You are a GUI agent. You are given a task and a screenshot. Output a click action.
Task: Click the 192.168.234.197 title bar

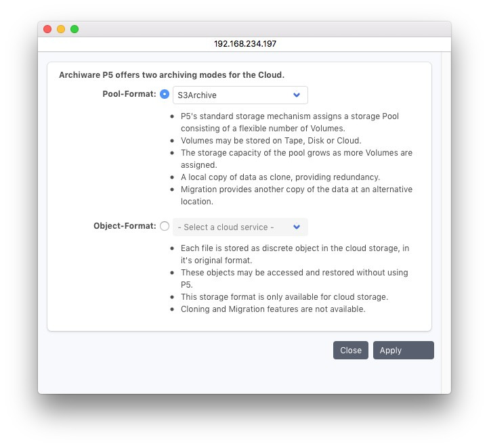pyautogui.click(x=244, y=43)
